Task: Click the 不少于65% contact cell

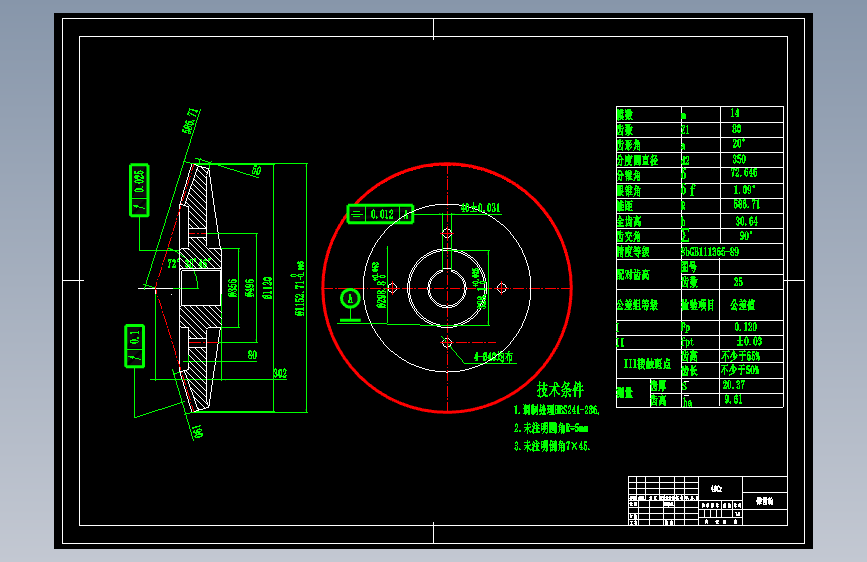Action: [x=740, y=356]
